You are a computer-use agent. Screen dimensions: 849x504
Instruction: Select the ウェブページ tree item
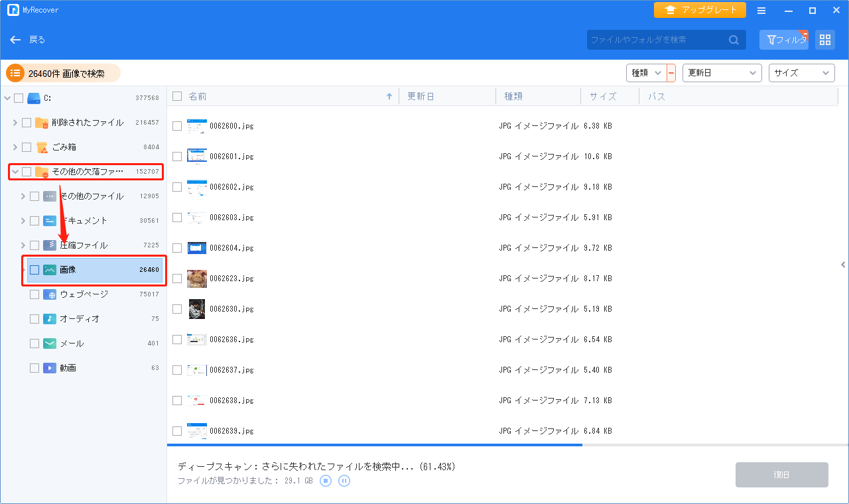[x=84, y=294]
